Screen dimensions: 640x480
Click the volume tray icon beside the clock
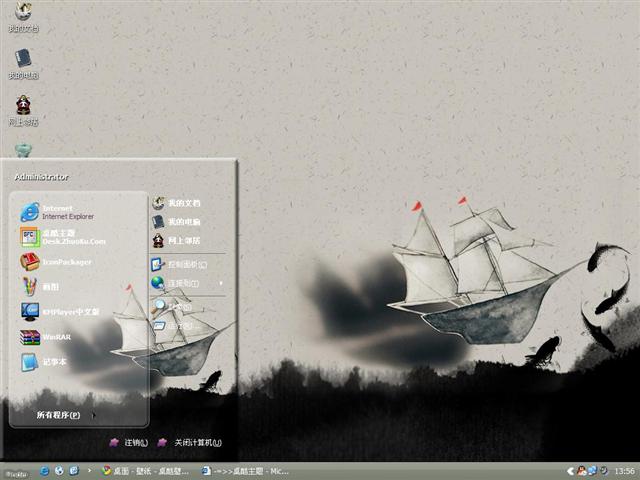click(x=604, y=471)
